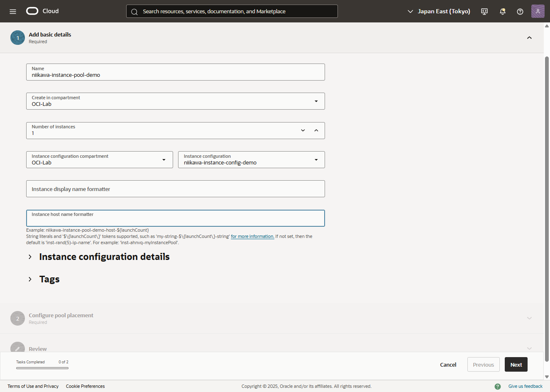Open the 'for more information' link
The height and width of the screenshot is (392, 550).
(252, 236)
